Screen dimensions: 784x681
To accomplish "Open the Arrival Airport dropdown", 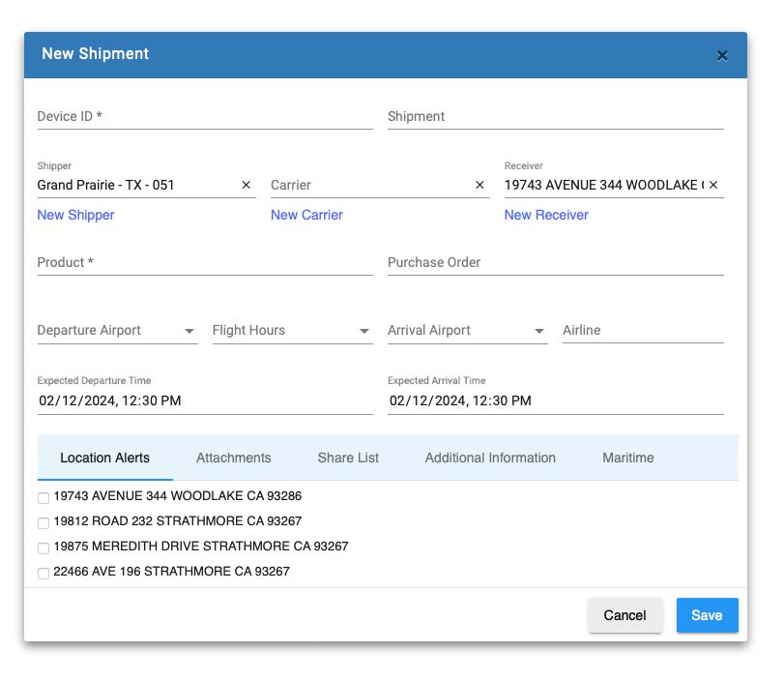I will (x=539, y=331).
